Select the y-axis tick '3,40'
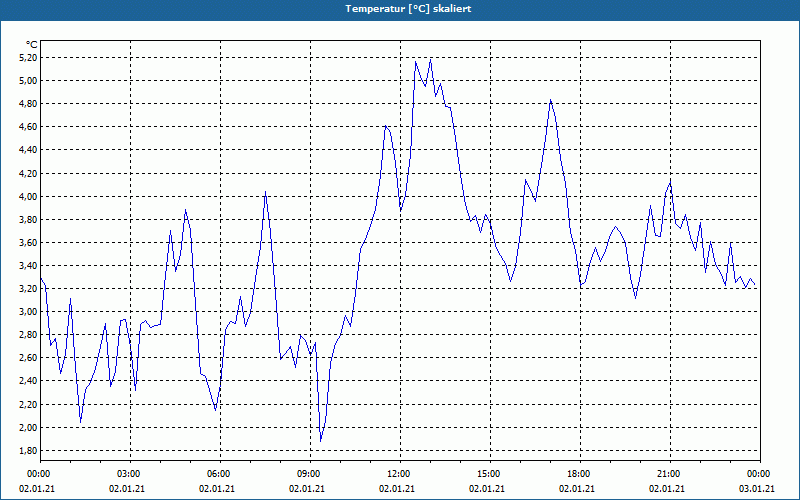Viewport: 800px width, 500px height. 29,265
